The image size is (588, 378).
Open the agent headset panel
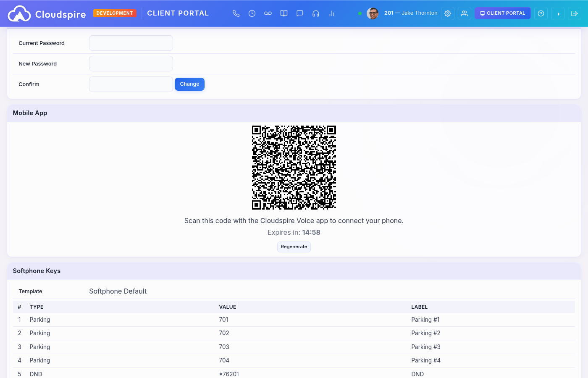pos(316,13)
